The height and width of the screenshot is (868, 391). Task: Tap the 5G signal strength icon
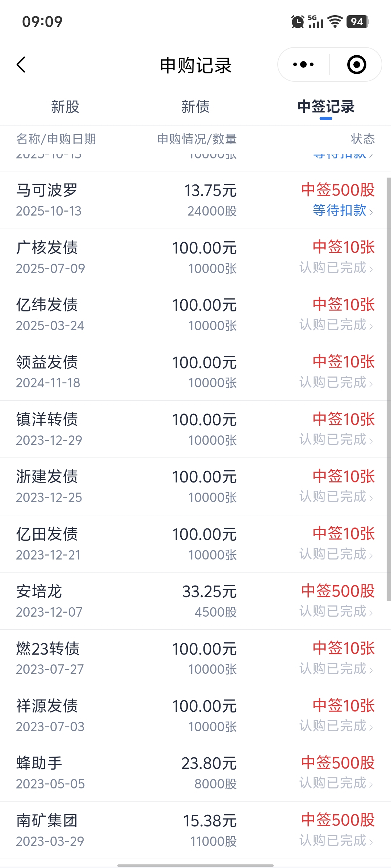pyautogui.click(x=315, y=22)
